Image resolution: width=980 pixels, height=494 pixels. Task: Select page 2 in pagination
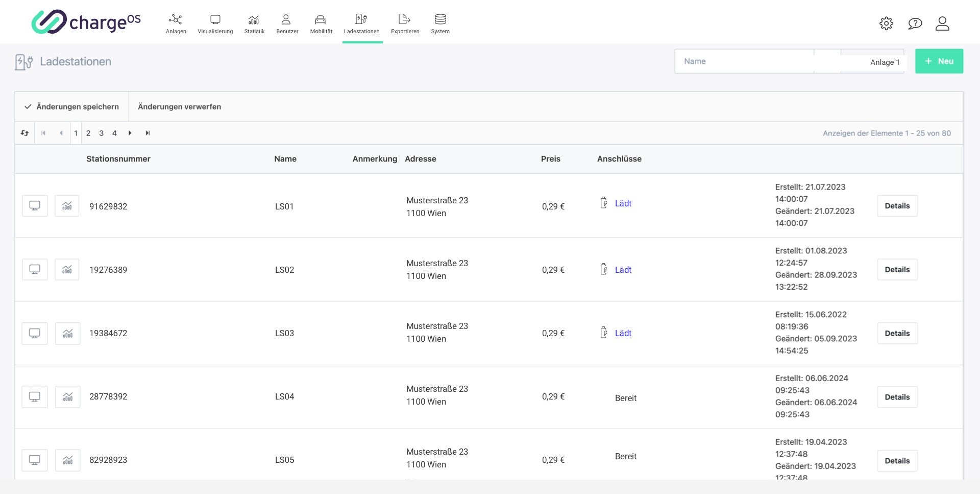(88, 133)
